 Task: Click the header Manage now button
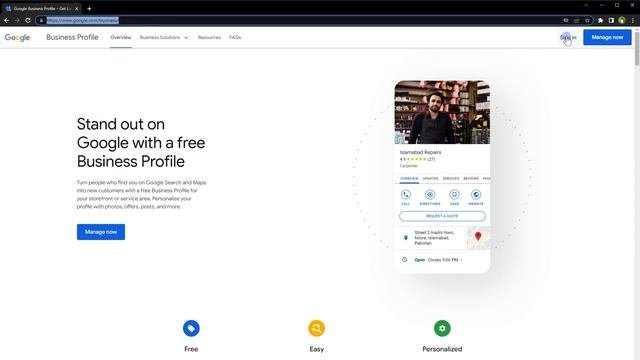[x=607, y=37]
